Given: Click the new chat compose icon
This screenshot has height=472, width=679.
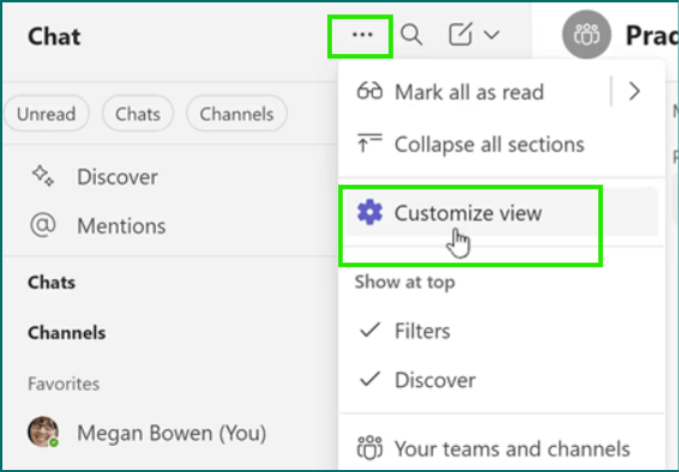Looking at the screenshot, I should pyautogui.click(x=459, y=35).
